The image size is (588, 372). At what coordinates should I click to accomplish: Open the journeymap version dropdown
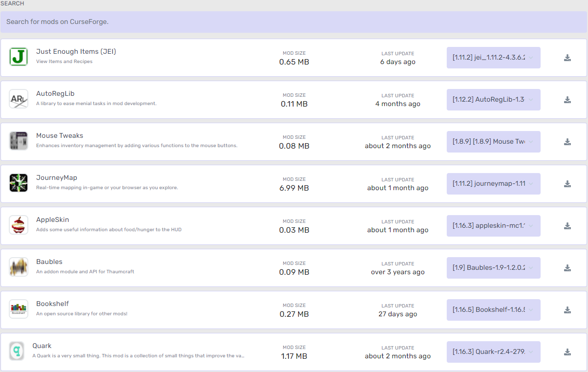[x=494, y=184]
